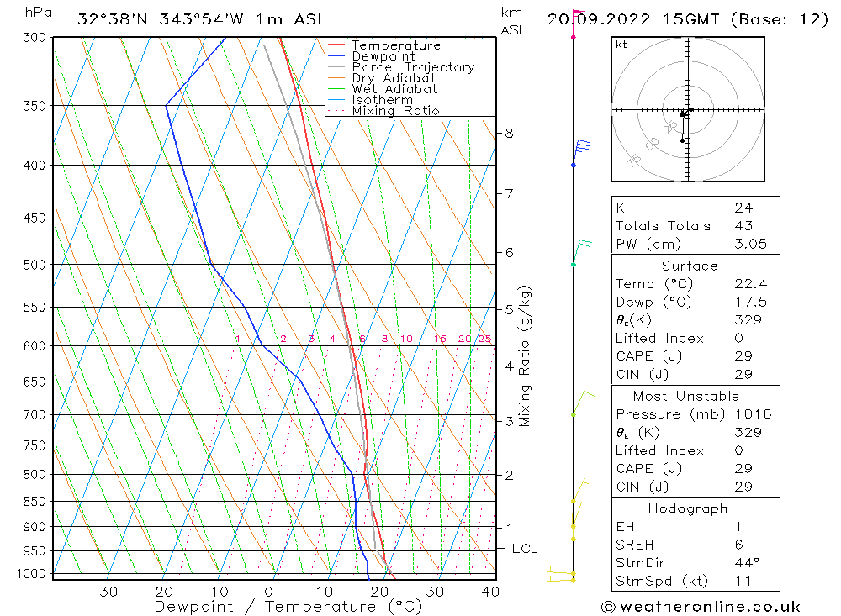Click the hPa unit label
Viewport: 841px width, 616px height.
(x=38, y=13)
